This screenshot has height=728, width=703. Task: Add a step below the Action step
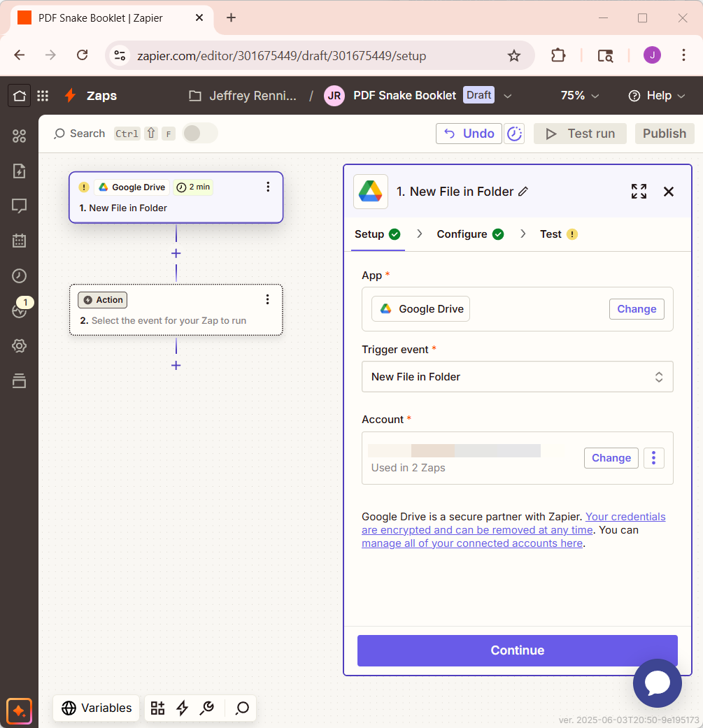pyautogui.click(x=176, y=365)
